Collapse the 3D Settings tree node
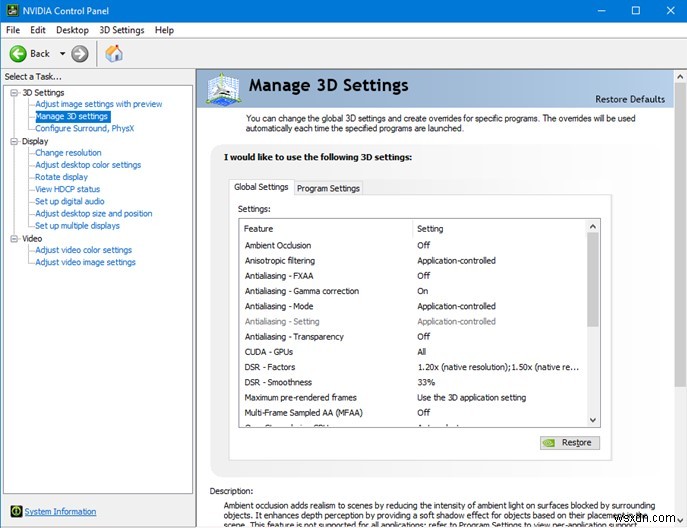The width and height of the screenshot is (687, 528). click(14, 93)
